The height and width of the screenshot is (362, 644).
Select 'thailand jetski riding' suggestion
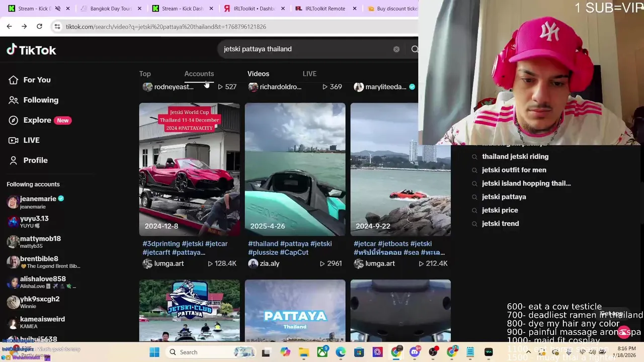515,156
